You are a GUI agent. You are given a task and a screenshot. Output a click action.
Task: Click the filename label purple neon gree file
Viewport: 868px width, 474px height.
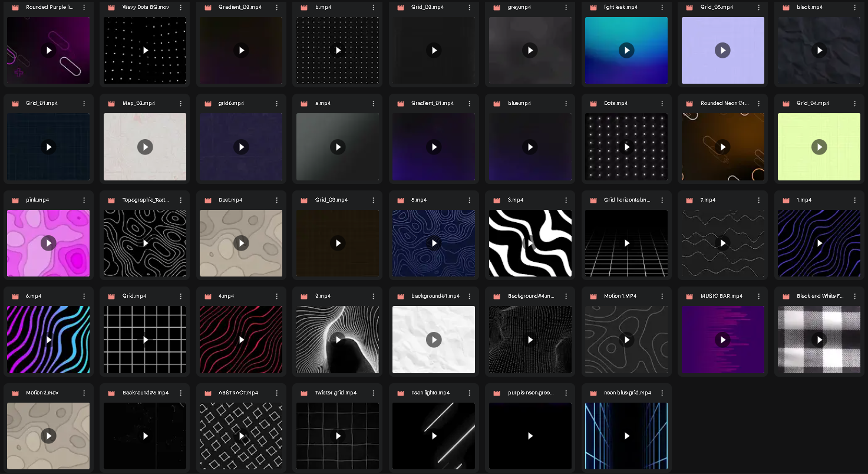[532, 393]
